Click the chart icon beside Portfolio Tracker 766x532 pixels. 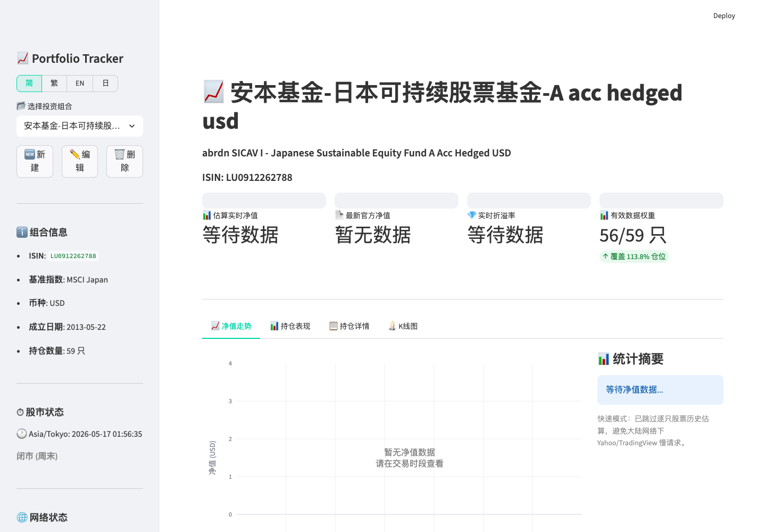(22, 58)
